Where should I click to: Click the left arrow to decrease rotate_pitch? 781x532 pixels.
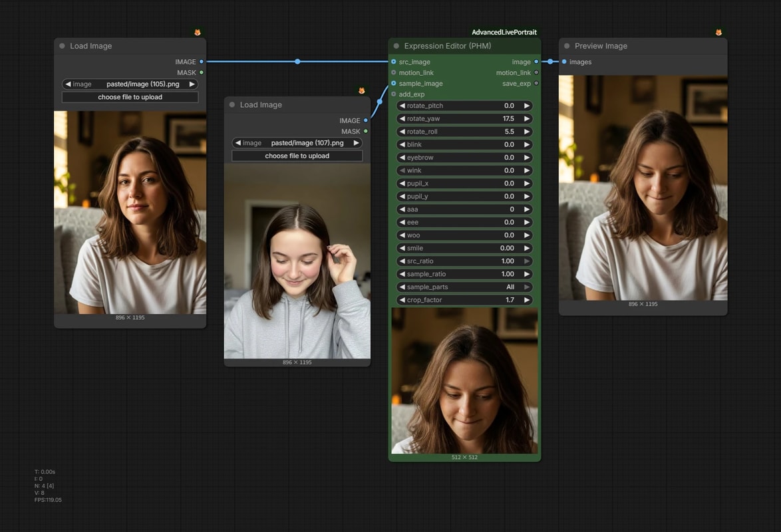(402, 106)
